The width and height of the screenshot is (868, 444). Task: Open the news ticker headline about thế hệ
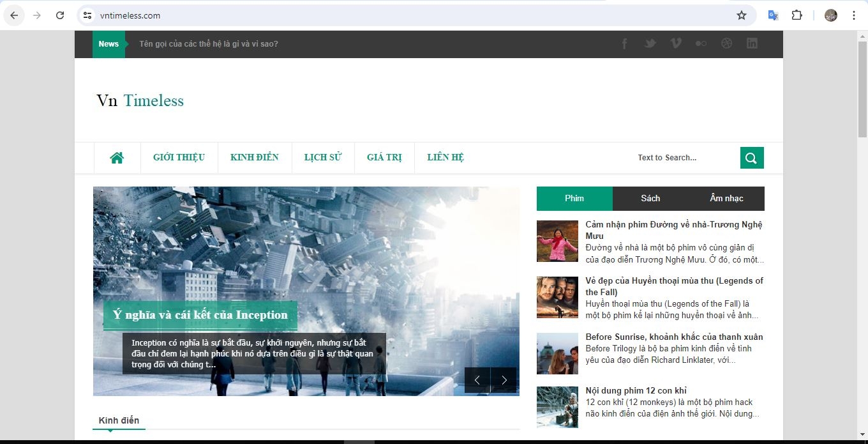point(209,44)
